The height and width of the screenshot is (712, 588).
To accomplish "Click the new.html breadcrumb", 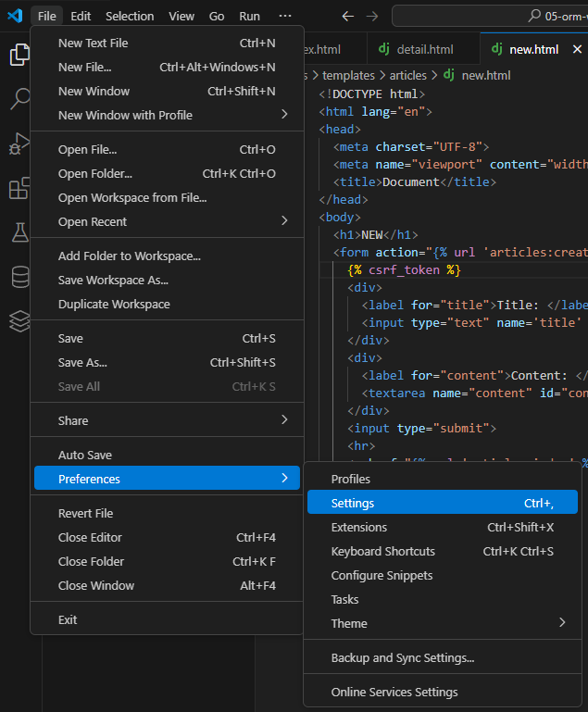I will pyautogui.click(x=486, y=75).
